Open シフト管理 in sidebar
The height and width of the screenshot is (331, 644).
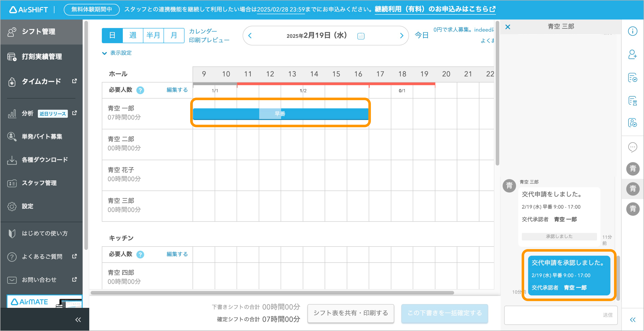point(41,32)
